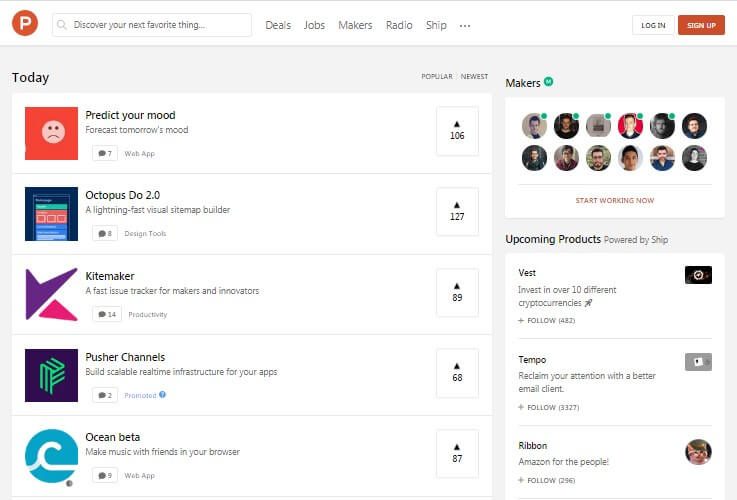Click the Ocean beta logo icon

click(51, 456)
